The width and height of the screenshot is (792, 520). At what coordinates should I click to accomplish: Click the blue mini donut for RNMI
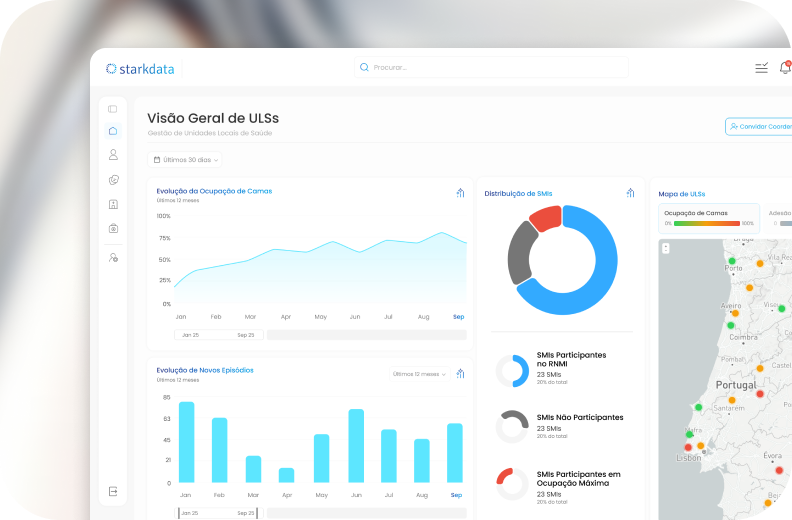pyautogui.click(x=512, y=371)
